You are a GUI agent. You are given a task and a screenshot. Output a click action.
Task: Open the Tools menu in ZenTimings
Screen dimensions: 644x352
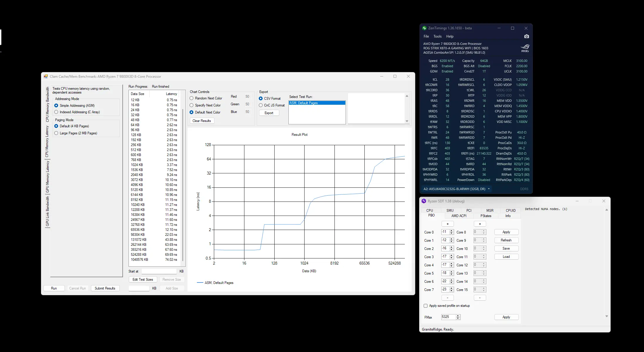pos(437,36)
